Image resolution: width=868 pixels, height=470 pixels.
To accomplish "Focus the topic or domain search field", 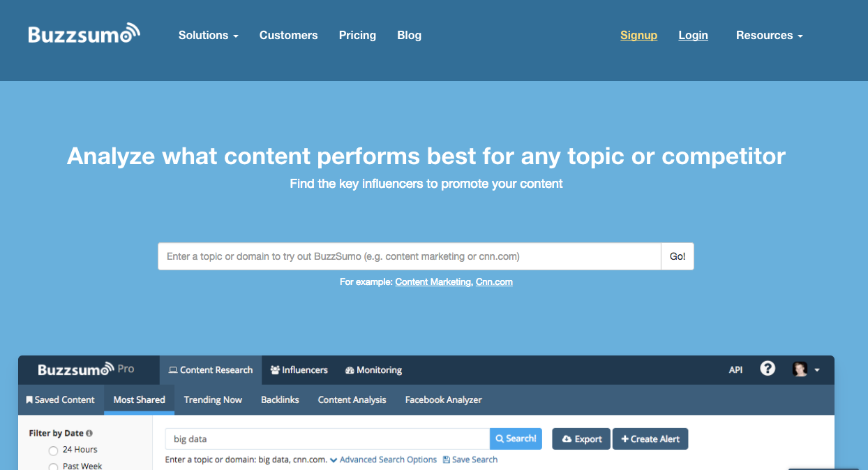I will (x=410, y=256).
